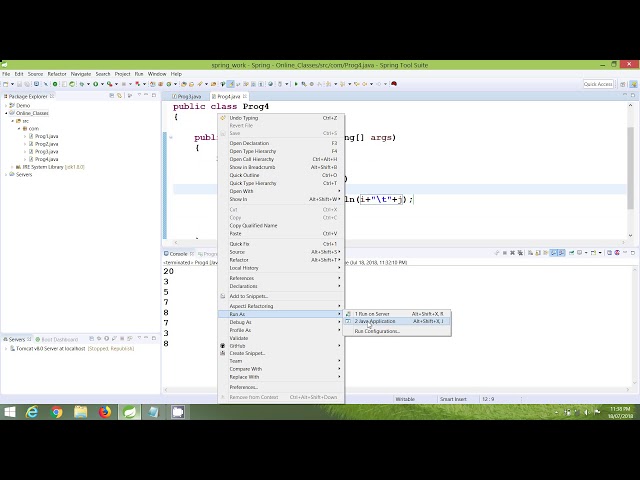Click the green Run icon in toolbar

96,84
